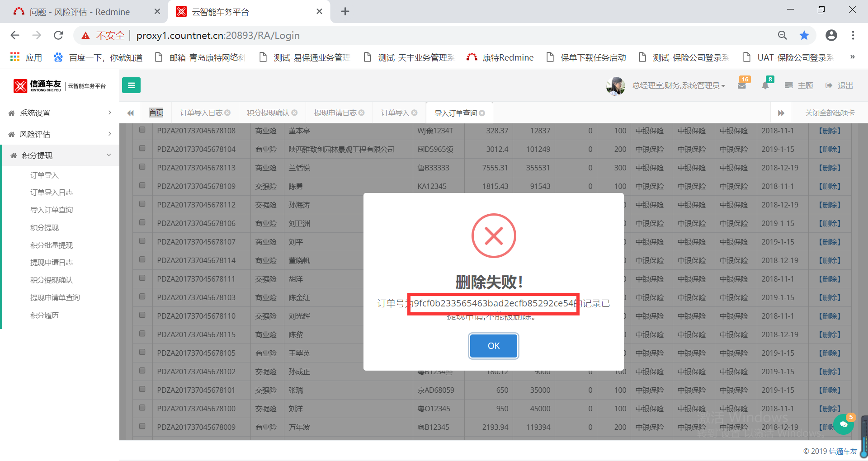
Task: Expand the 风险评估 sidebar menu
Action: tap(60, 134)
